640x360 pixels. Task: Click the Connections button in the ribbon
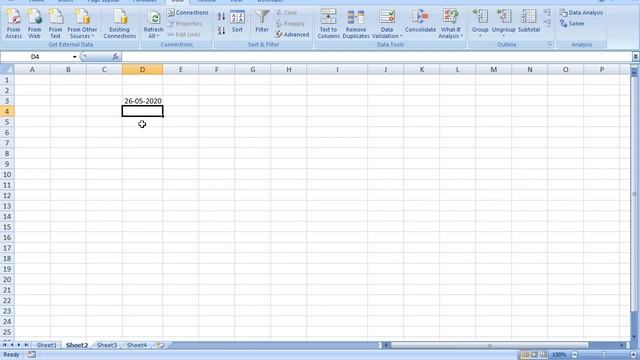point(188,13)
